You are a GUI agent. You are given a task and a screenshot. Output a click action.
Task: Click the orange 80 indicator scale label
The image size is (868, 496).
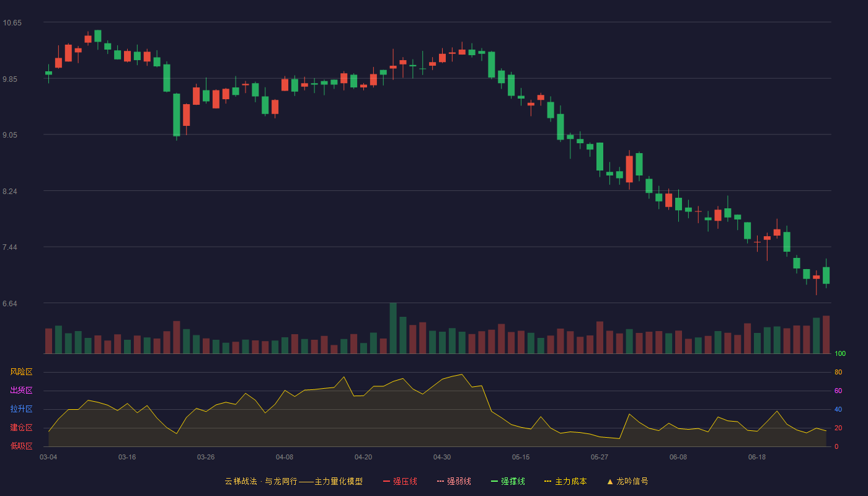pos(838,372)
